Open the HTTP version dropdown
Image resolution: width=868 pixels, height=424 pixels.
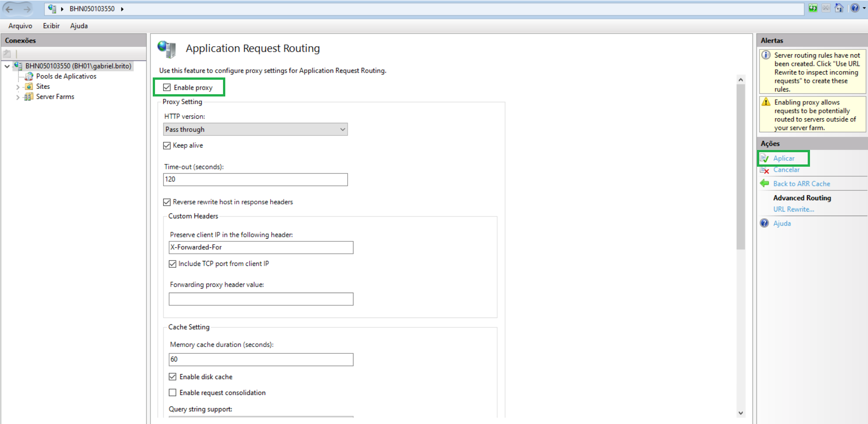256,130
